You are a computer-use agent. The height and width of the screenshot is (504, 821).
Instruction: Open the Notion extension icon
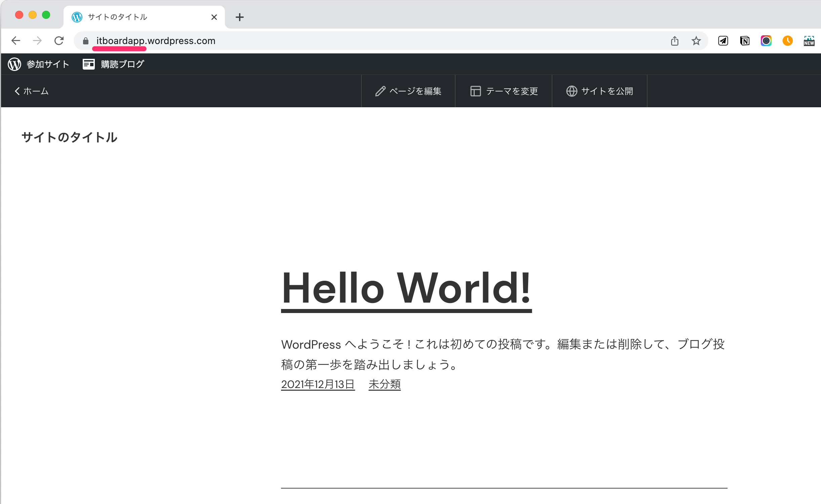tap(745, 41)
